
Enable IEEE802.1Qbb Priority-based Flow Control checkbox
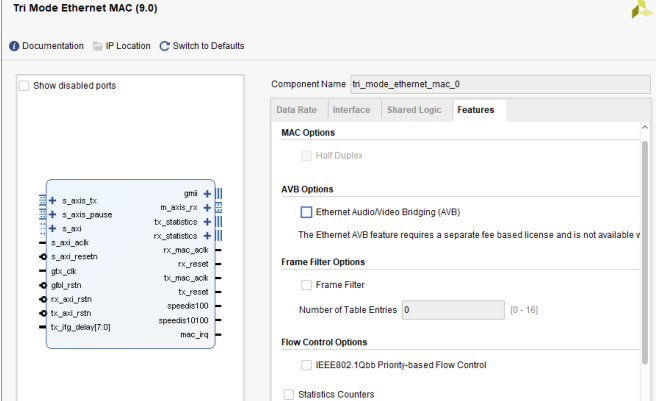click(306, 365)
